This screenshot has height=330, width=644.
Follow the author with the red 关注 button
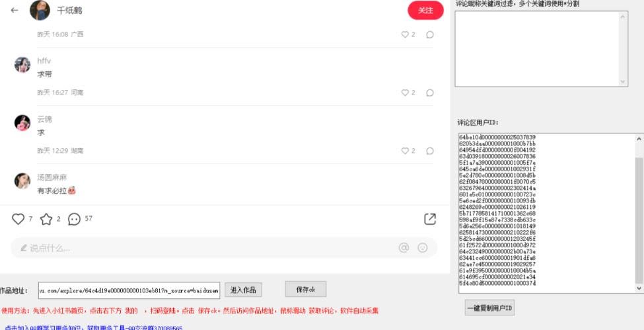coord(425,11)
